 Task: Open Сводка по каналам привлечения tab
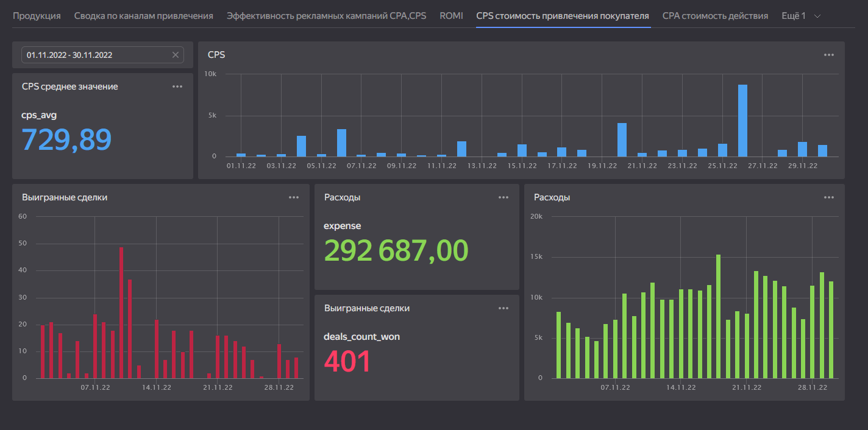click(143, 16)
